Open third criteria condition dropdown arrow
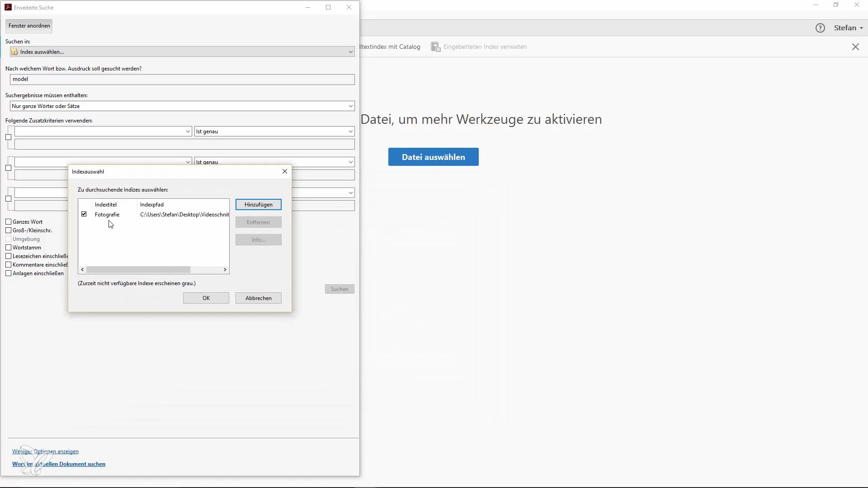Viewport: 868px width, 488px height. coord(350,193)
